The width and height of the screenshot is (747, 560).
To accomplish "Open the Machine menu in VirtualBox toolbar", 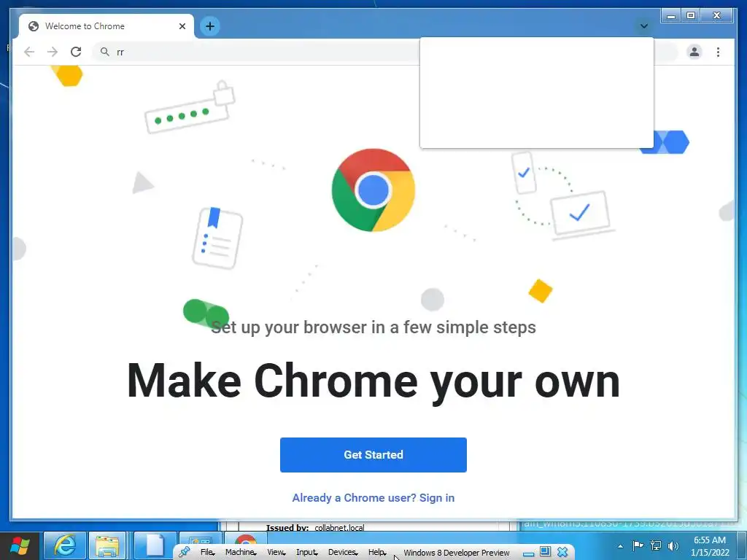I will tap(241, 553).
